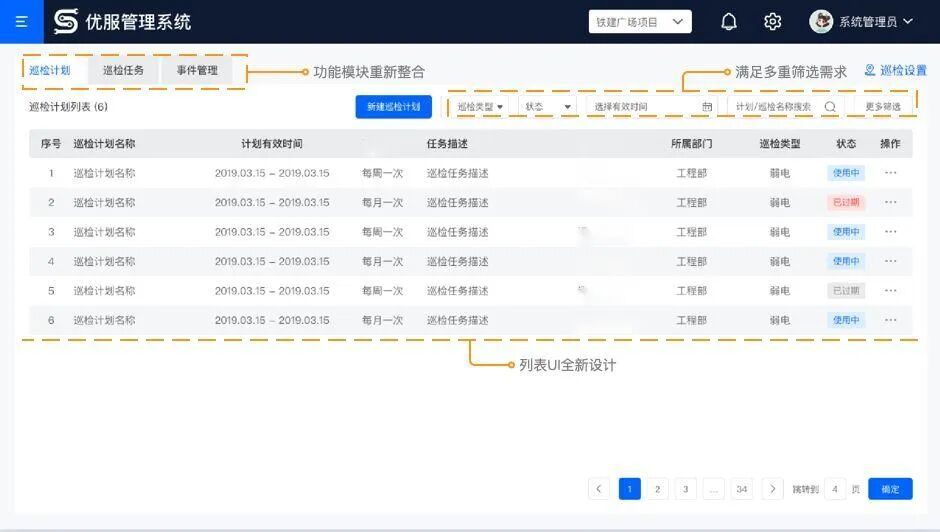Click 工程部 department in row 5
The height and width of the screenshot is (532, 940).
(692, 290)
